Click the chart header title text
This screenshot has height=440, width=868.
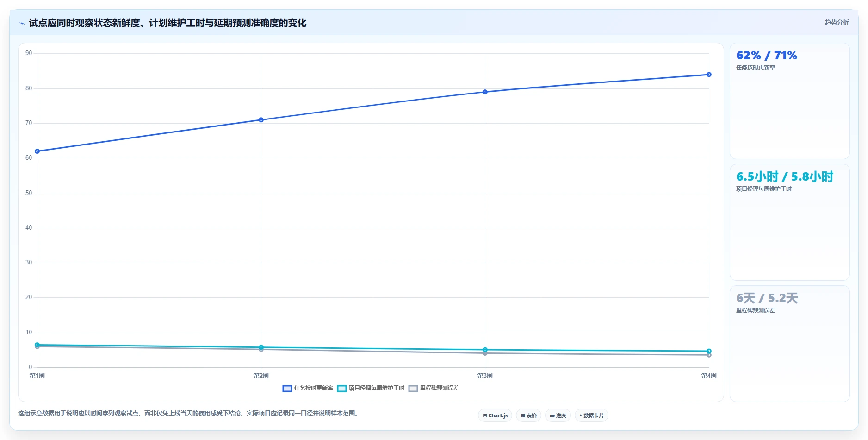pos(167,23)
